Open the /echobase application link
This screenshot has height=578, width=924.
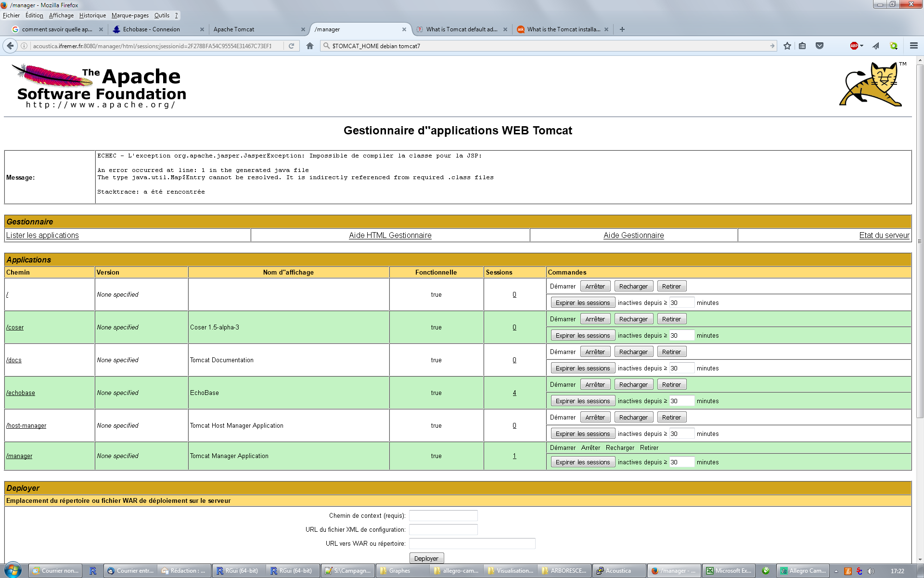21,393
